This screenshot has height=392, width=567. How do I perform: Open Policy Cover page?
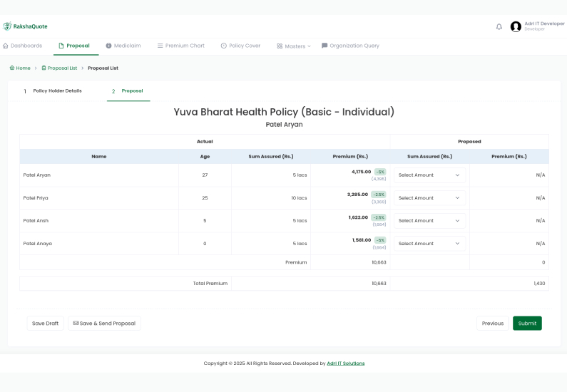(x=240, y=46)
